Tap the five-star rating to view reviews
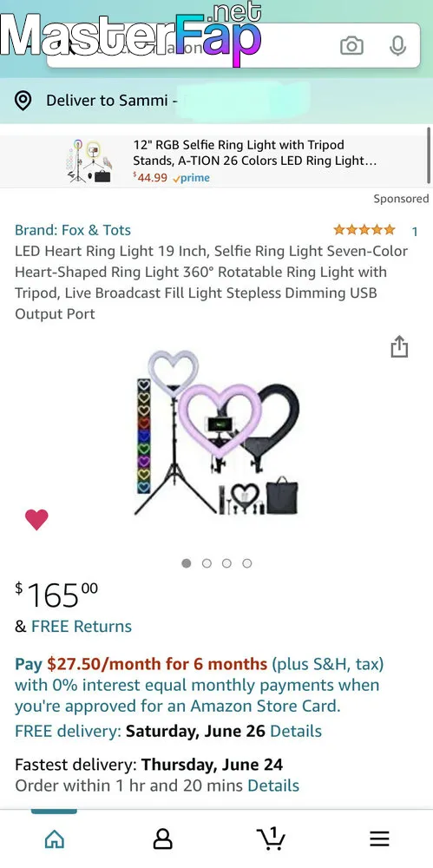 click(364, 230)
